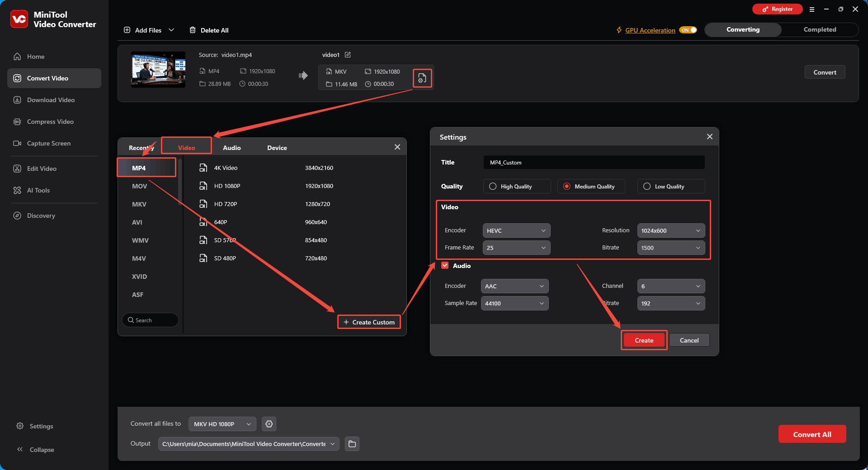The image size is (868, 470).
Task: Expand the Channel 6 dropdown
Action: pos(671,286)
